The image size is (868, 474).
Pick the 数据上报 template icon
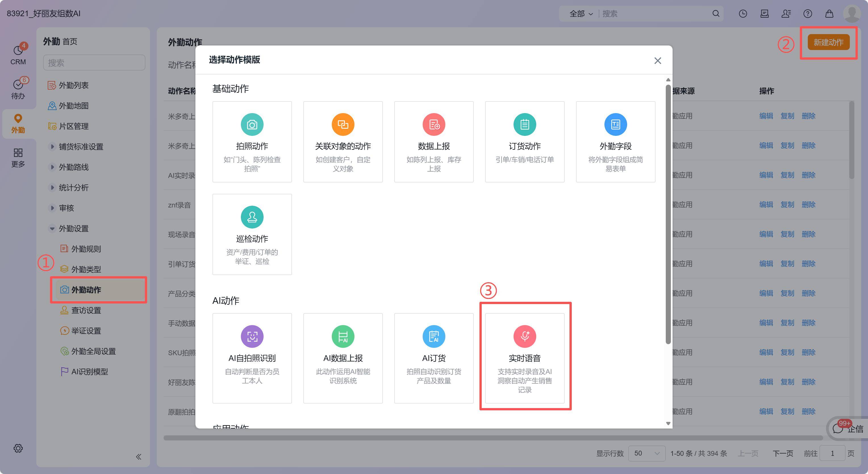[434, 125]
